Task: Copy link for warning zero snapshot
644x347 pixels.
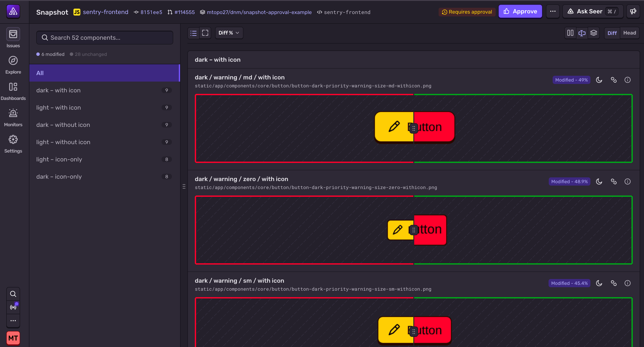Action: point(614,182)
